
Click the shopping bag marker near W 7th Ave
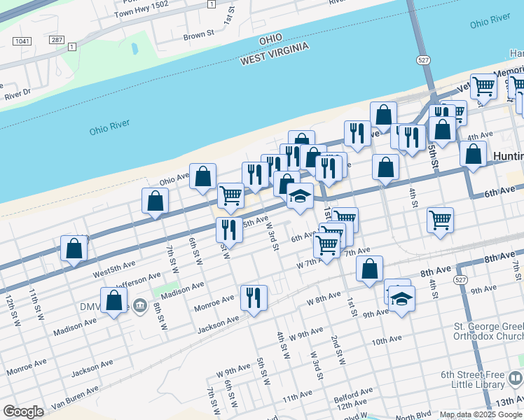(x=369, y=268)
